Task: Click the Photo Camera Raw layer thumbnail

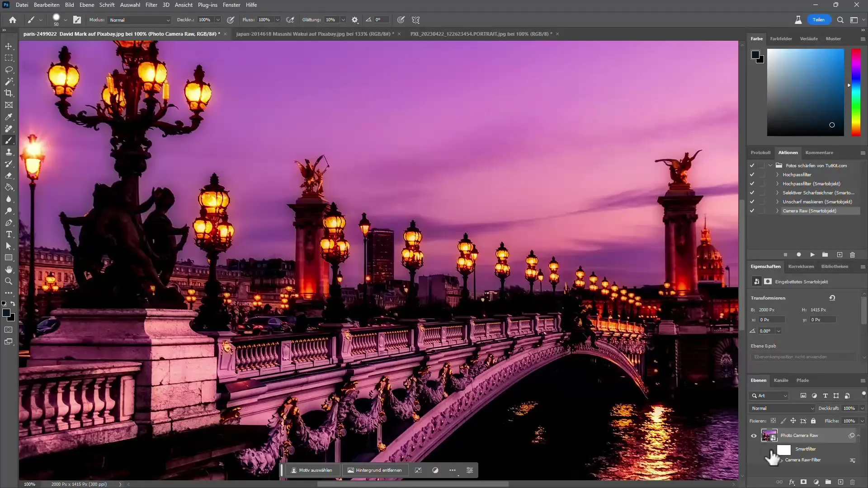Action: coord(769,435)
